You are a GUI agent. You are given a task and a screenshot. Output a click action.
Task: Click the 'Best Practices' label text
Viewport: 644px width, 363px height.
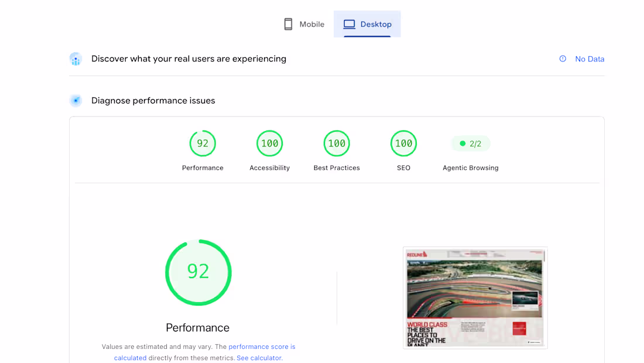point(337,168)
